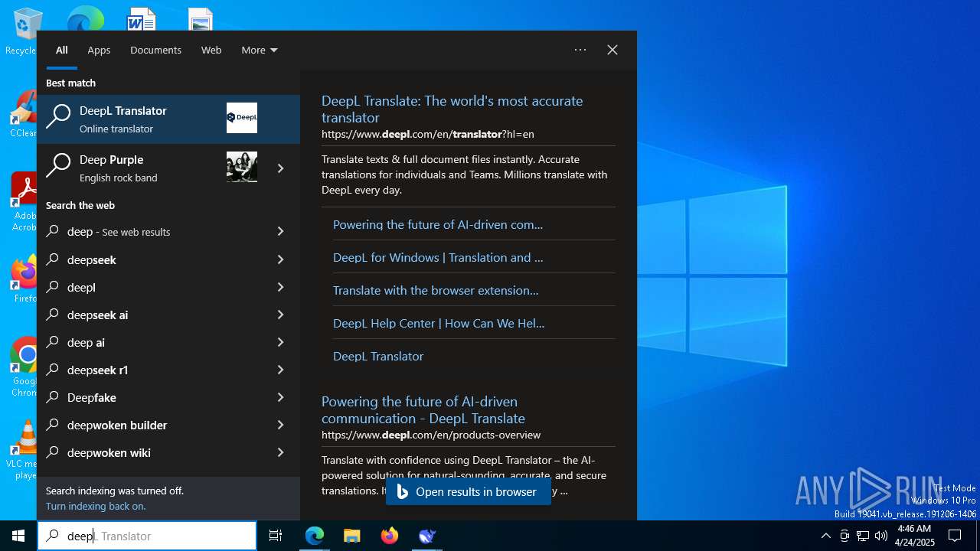Screen dimensions: 980x551
Task: Show hidden system tray icons
Action: (x=825, y=536)
